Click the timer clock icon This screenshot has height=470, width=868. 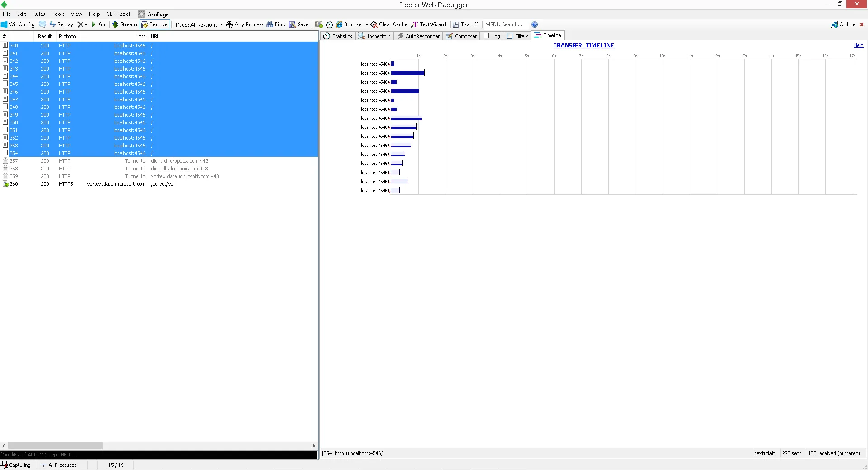pyautogui.click(x=329, y=24)
